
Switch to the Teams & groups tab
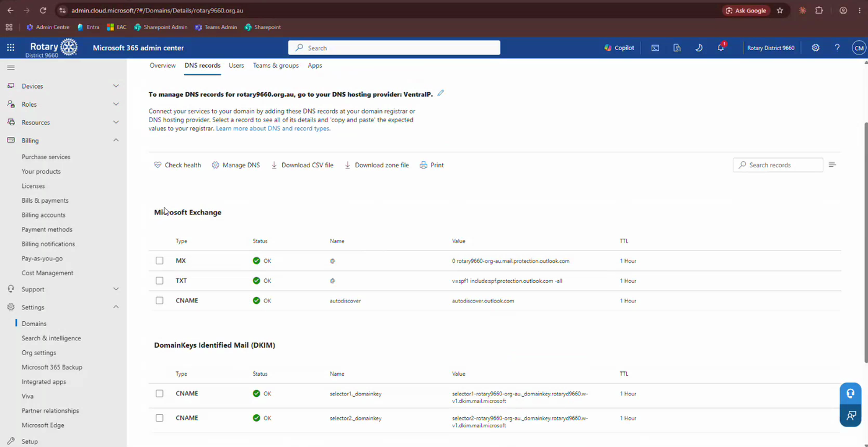275,65
